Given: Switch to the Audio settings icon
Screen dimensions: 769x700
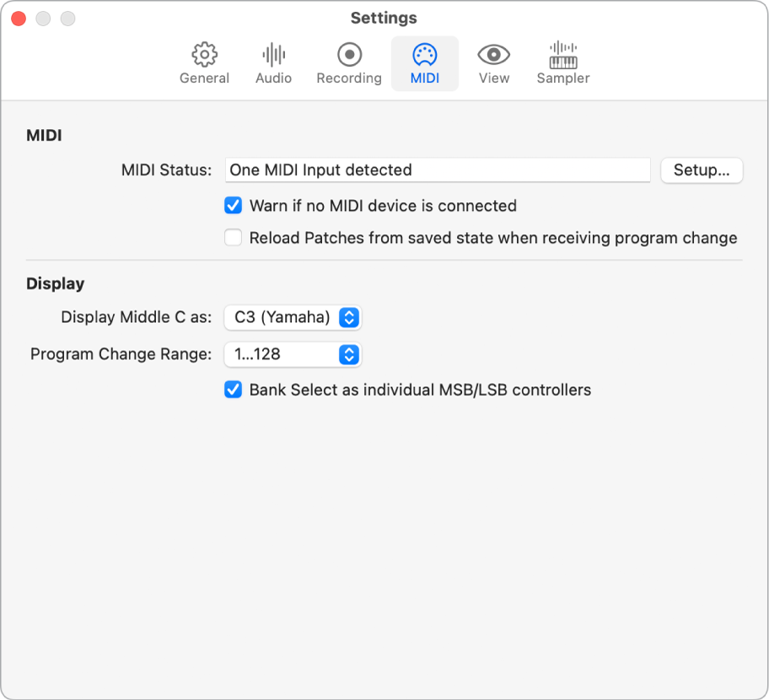Looking at the screenshot, I should pos(272,63).
